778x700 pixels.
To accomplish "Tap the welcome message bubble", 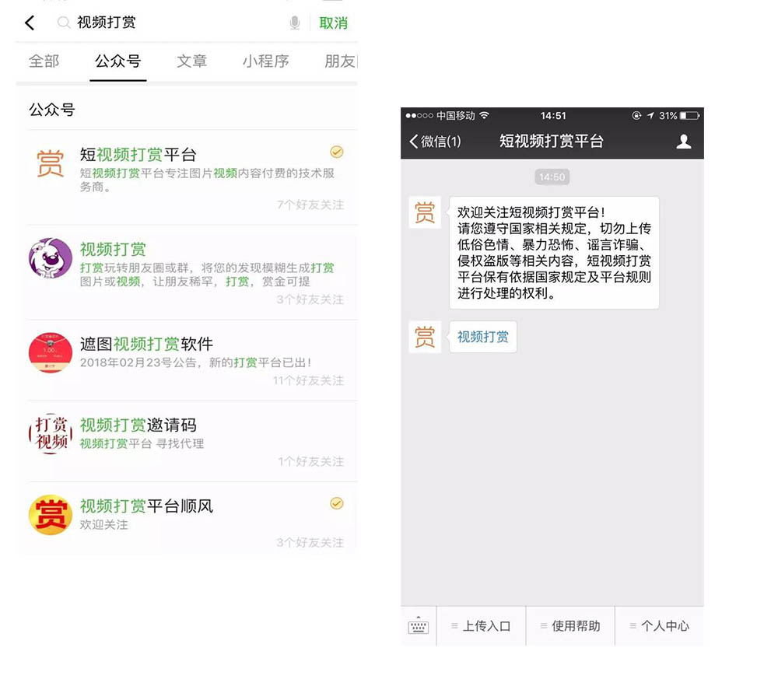I will (554, 253).
